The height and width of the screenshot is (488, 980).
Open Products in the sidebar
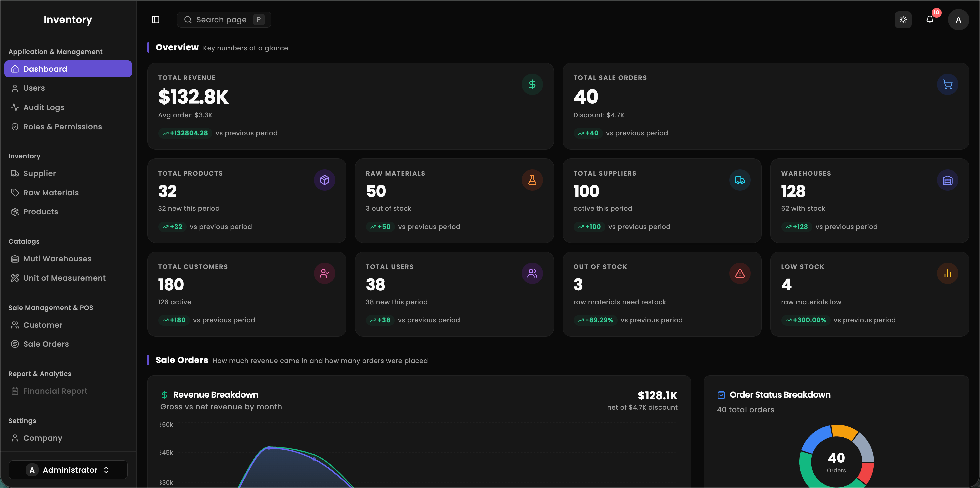point(68,211)
